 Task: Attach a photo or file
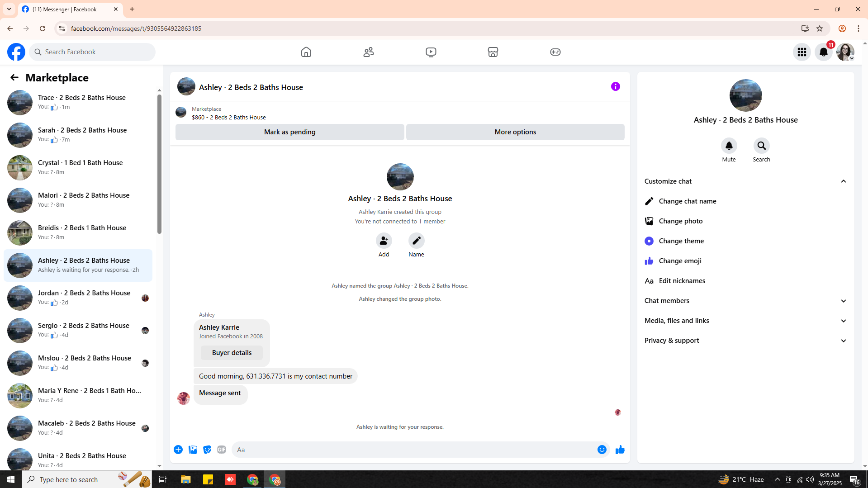(193, 450)
